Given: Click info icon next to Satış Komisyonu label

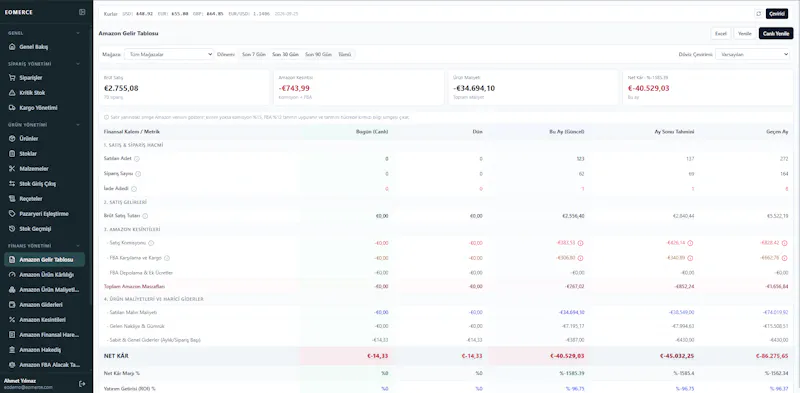Looking at the screenshot, I should (151, 243).
